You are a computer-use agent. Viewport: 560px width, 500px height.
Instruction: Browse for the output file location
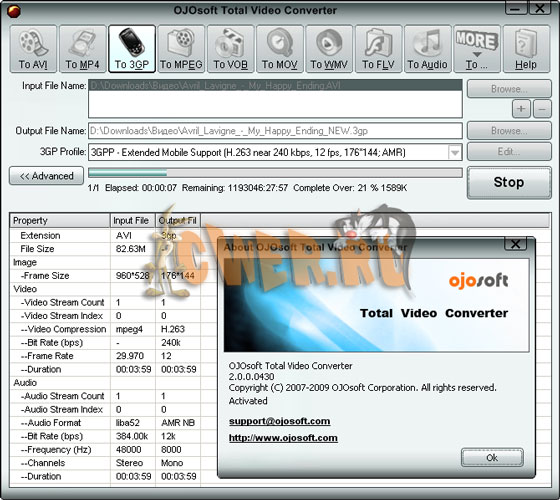pyautogui.click(x=509, y=131)
